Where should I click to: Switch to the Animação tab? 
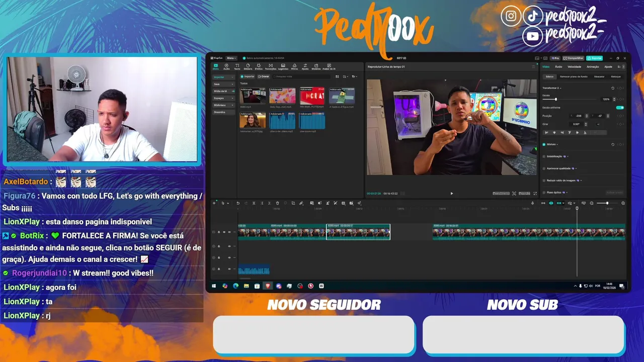point(593,67)
